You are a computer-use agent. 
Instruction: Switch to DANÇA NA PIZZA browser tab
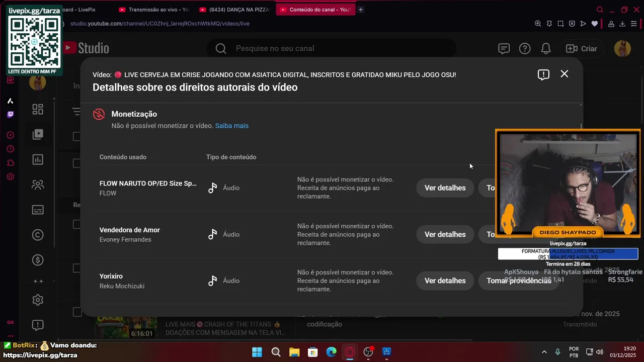click(235, 10)
